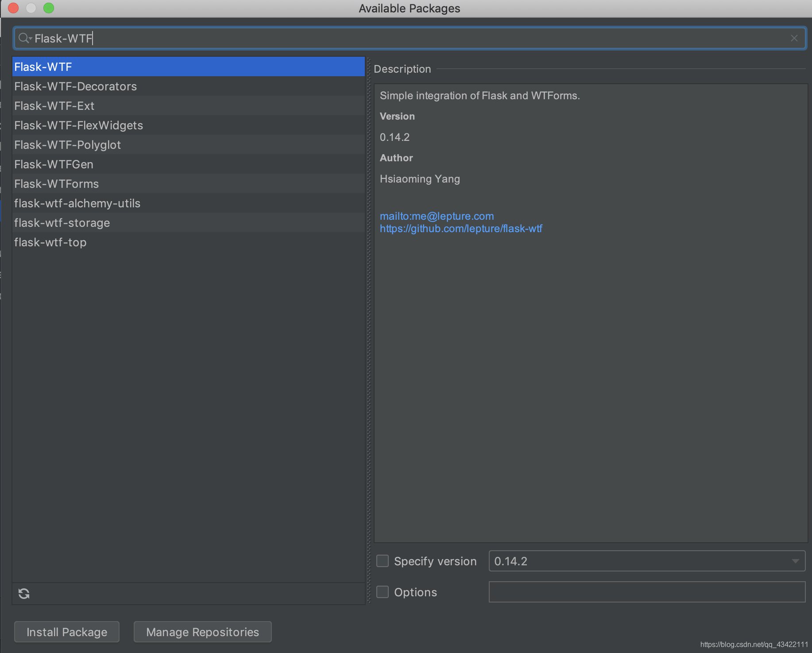Click the 0.14.2 version value in Description

coord(394,137)
